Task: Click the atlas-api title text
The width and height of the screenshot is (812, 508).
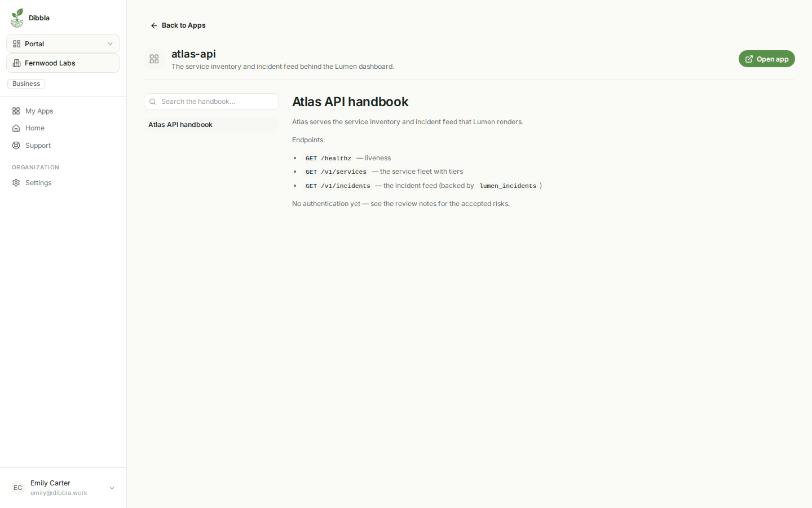Action: (193, 54)
